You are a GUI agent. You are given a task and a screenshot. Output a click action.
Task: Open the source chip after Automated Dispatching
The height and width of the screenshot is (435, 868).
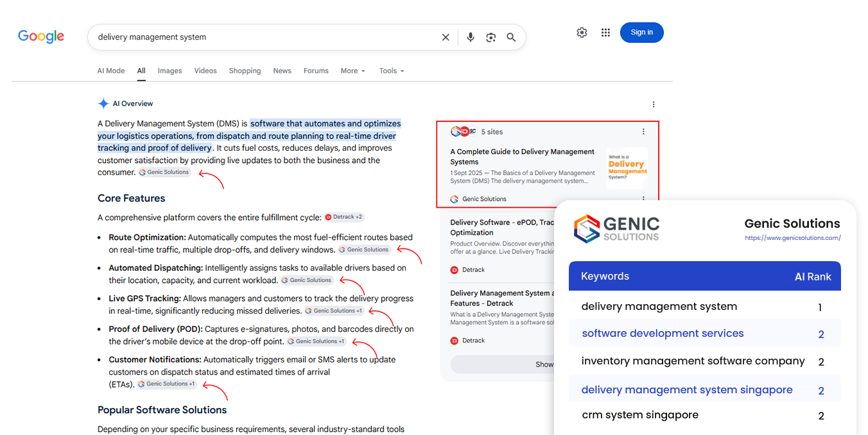point(307,280)
